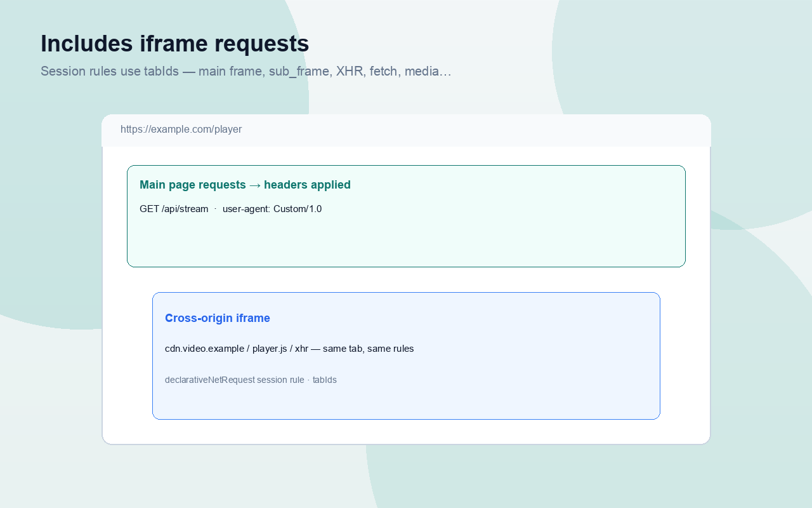Click the 'Session rules use tabIds' subtitle
Image resolution: width=812 pixels, height=508 pixels.
[246, 71]
